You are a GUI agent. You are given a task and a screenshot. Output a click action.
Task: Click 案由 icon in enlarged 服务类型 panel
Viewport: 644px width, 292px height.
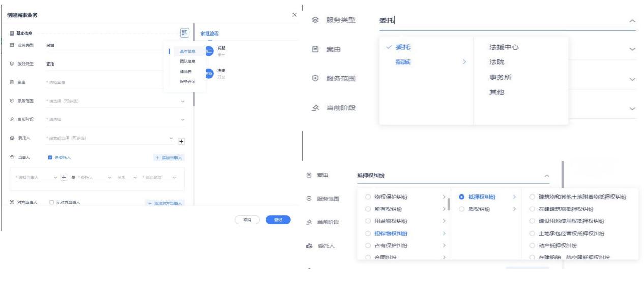pyautogui.click(x=315, y=49)
